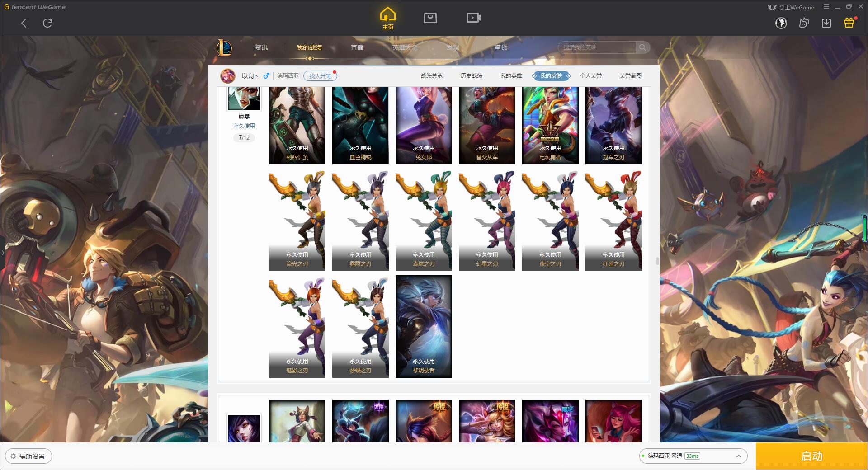Screen dimensions: 868x470
Task: Select the 幻星之刃 chroma card
Action: pyautogui.click(x=487, y=220)
